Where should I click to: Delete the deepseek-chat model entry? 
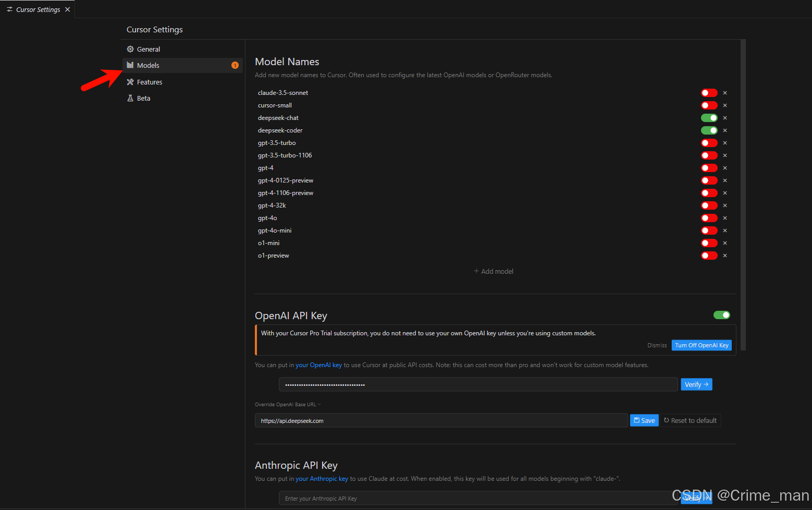tap(725, 118)
